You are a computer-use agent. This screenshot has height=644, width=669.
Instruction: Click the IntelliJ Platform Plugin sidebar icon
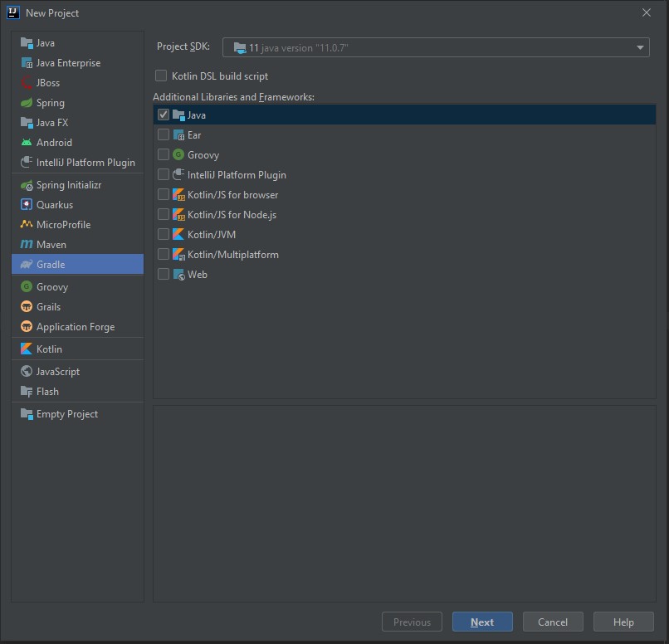(27, 163)
